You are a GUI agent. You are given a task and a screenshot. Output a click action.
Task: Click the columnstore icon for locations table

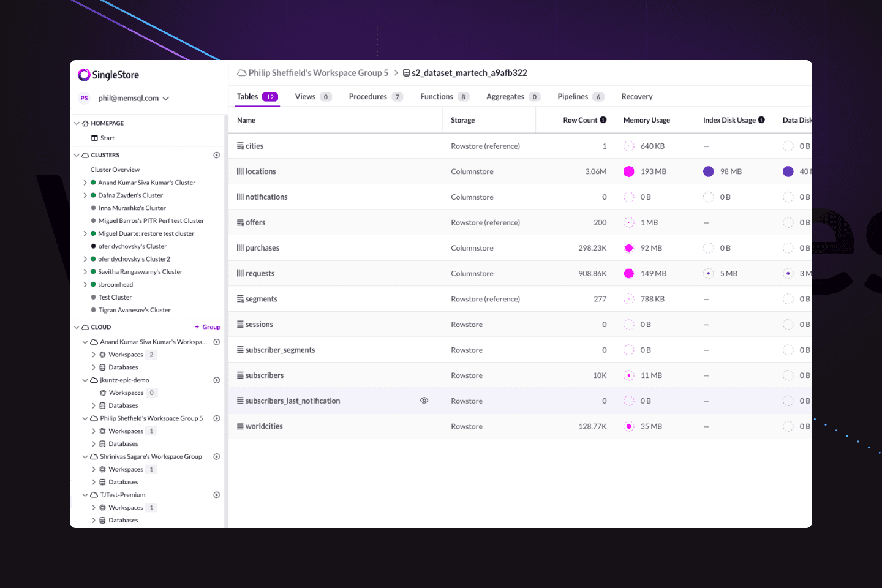tap(240, 171)
